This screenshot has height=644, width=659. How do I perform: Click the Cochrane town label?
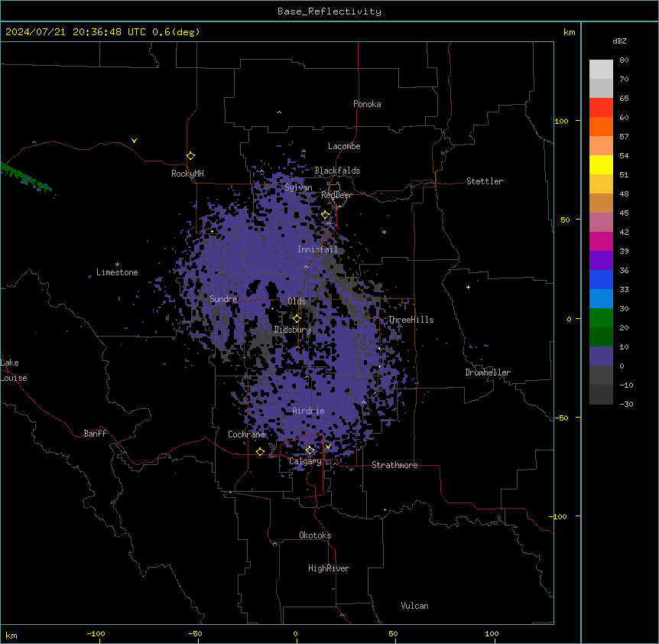point(246,434)
